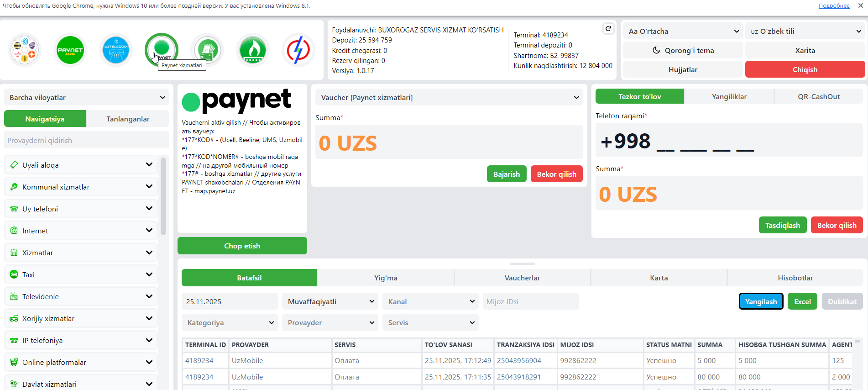Open the Uztelecom phone shortcut
This screenshot has width=868, height=390.
point(116,50)
